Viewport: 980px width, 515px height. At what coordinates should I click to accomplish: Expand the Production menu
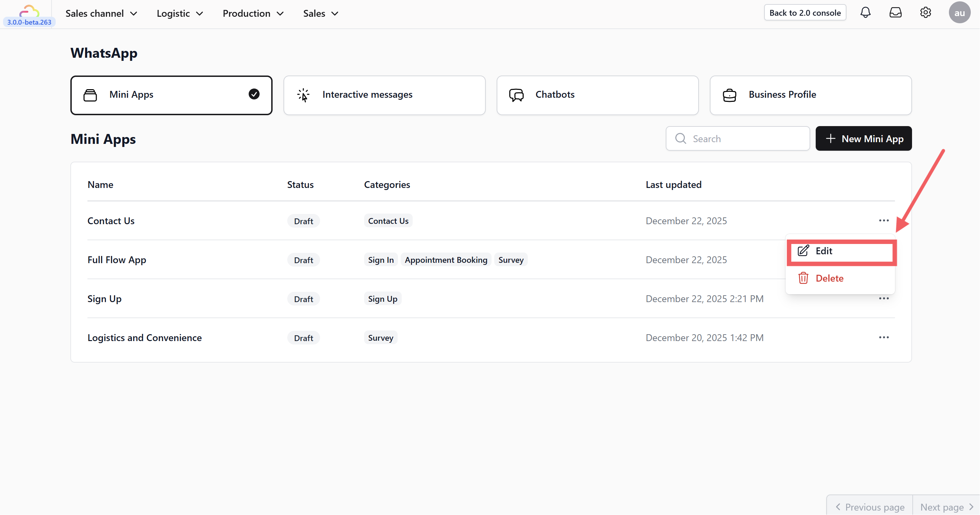253,13
